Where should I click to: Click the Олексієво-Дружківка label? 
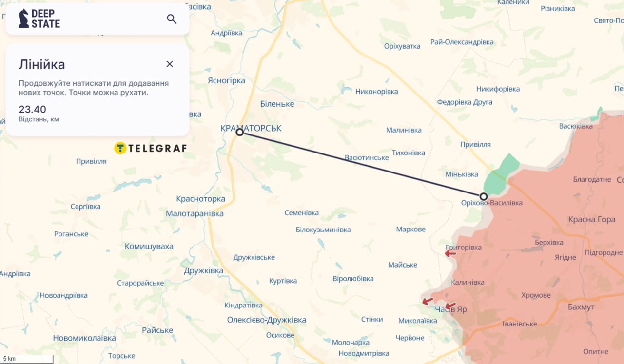pyautogui.click(x=267, y=320)
